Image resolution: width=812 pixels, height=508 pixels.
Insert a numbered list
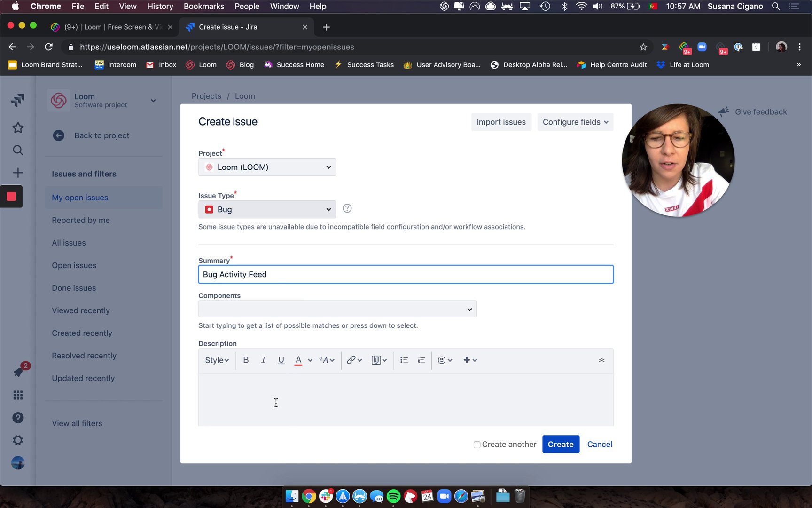pyautogui.click(x=422, y=360)
